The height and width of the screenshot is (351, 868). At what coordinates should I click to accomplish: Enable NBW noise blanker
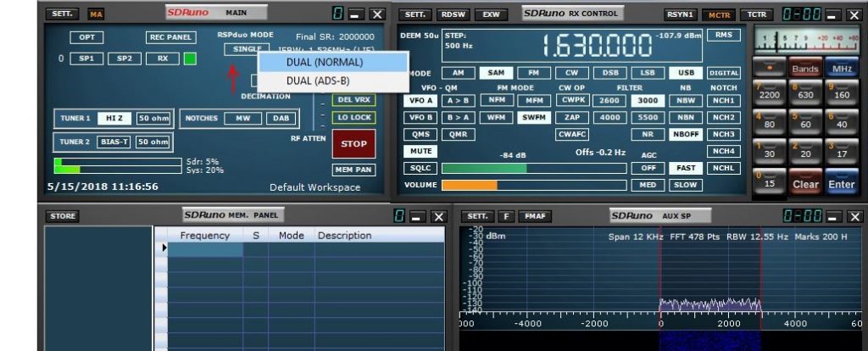(685, 100)
